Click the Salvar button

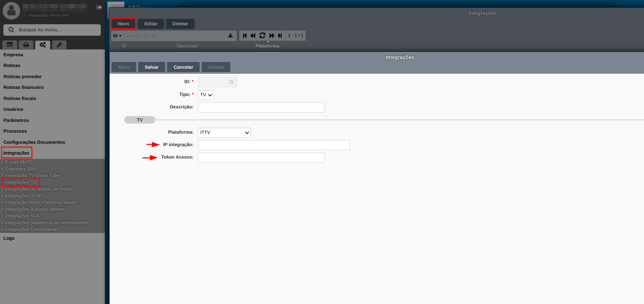pos(152,67)
